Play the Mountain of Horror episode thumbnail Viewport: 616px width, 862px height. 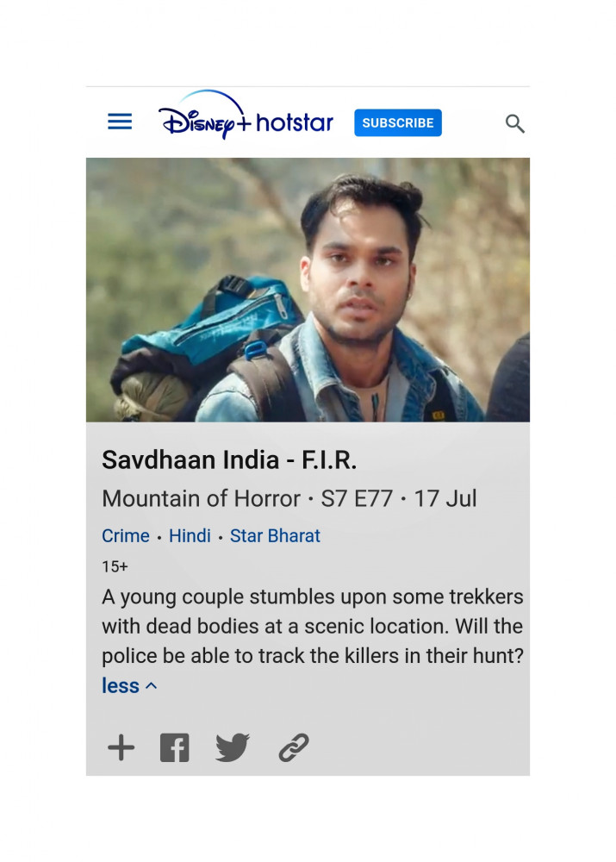pyautogui.click(x=308, y=290)
